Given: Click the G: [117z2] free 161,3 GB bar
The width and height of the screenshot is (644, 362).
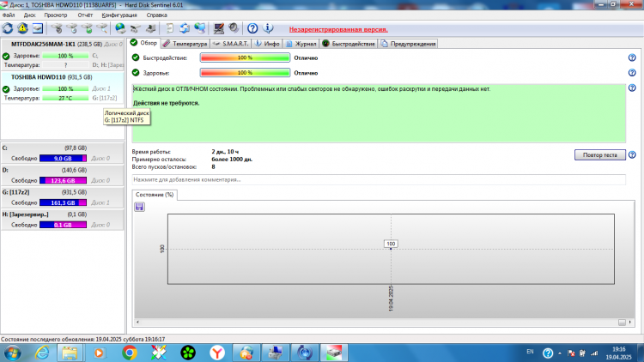Looking at the screenshot, I should pyautogui.click(x=63, y=202).
